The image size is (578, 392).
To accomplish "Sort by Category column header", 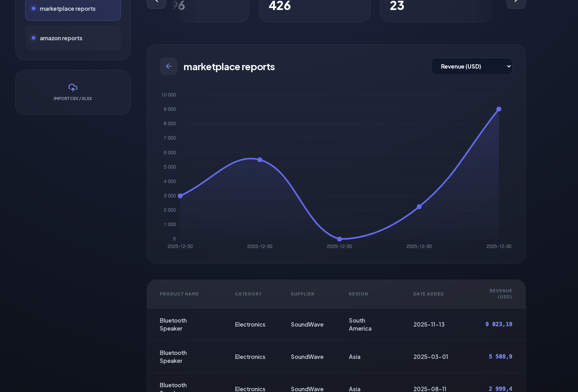I will point(248,294).
